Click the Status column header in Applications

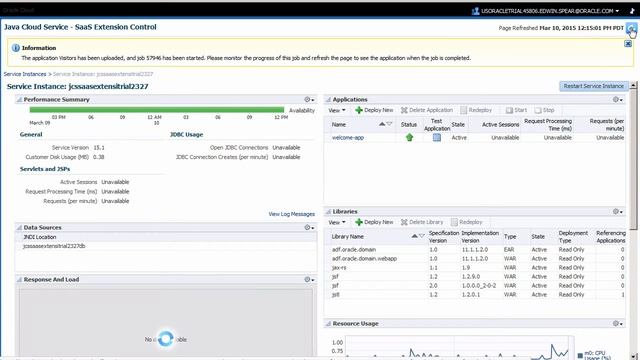[x=409, y=124]
